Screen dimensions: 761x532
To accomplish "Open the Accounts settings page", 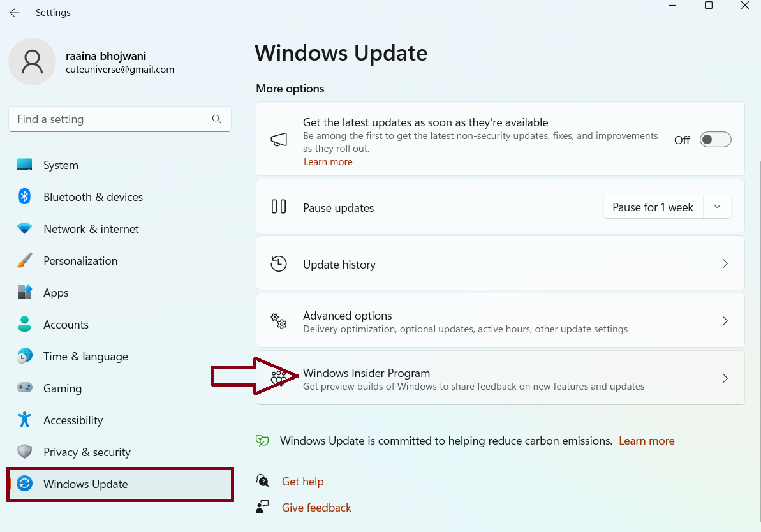I will point(66,325).
